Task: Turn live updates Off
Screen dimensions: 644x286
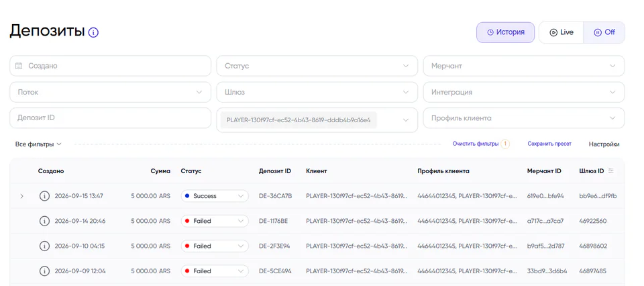Action: 604,32
